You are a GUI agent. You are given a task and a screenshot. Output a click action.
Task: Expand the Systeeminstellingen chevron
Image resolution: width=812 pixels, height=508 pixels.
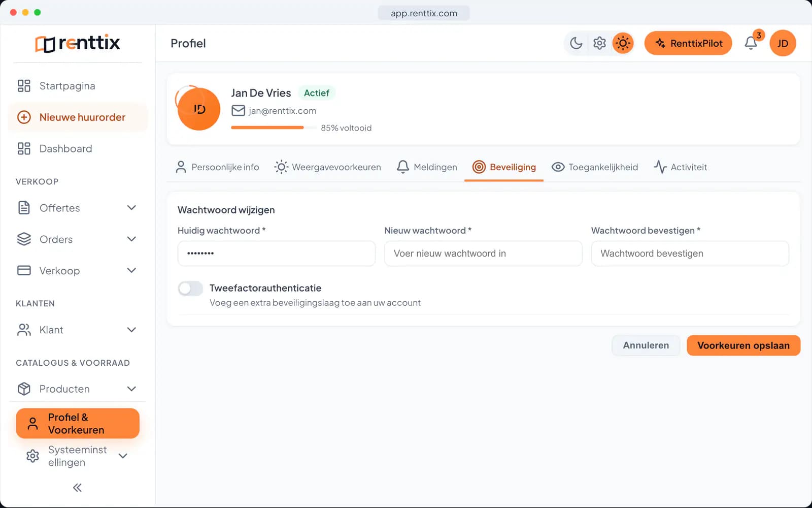(123, 456)
